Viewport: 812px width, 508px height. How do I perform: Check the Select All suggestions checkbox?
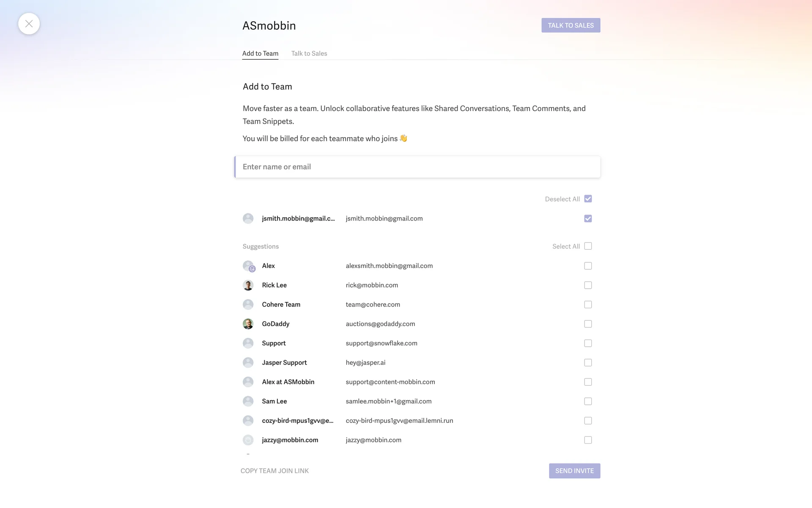(x=588, y=246)
